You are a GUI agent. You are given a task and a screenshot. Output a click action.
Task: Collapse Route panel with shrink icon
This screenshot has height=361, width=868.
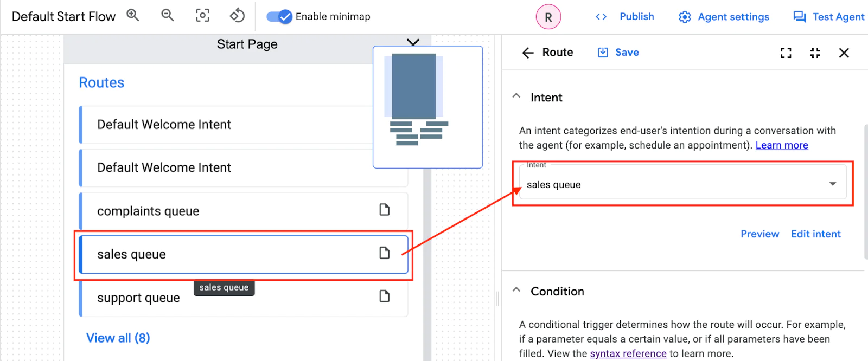[x=815, y=53]
